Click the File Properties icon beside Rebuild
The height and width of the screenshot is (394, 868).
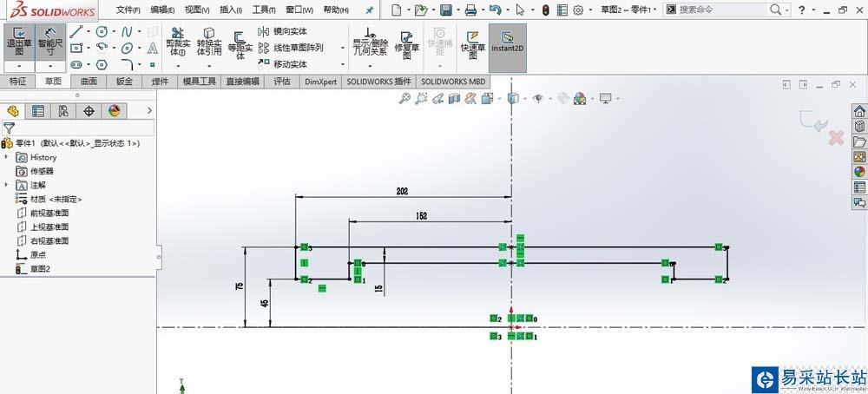pos(562,10)
